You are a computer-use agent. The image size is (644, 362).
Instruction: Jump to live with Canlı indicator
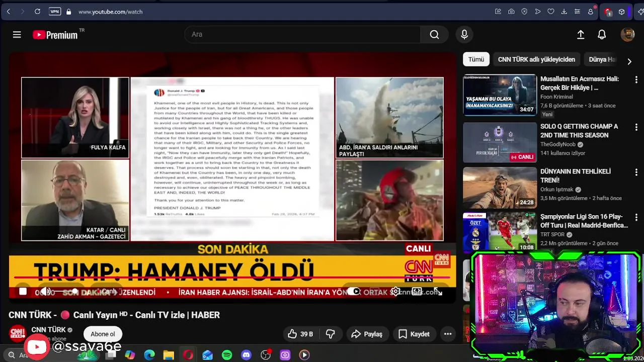(108, 292)
